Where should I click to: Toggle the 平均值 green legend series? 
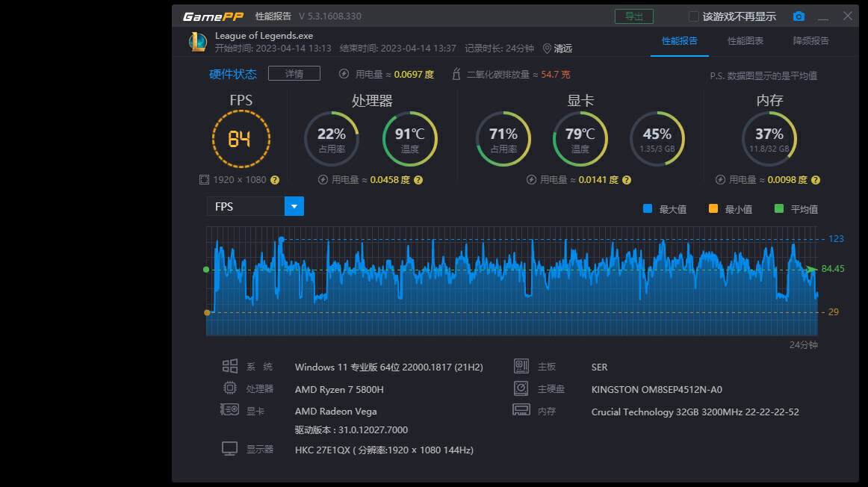tap(779, 209)
